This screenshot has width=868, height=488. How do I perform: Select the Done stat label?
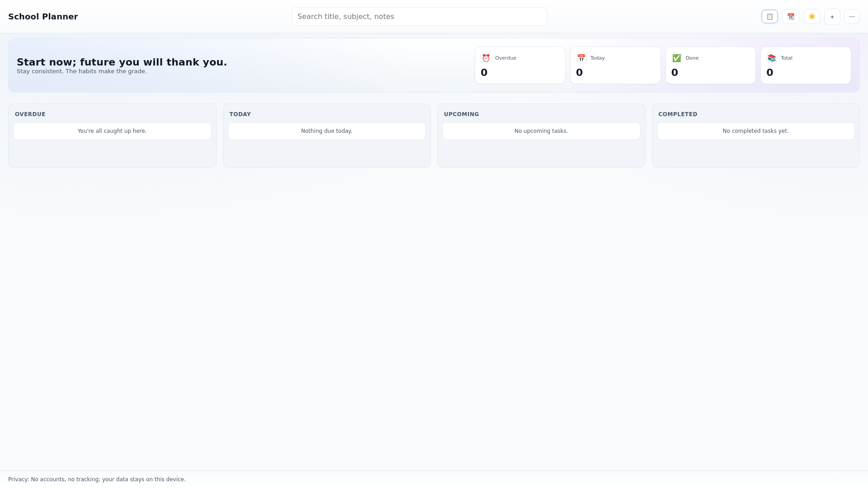692,58
